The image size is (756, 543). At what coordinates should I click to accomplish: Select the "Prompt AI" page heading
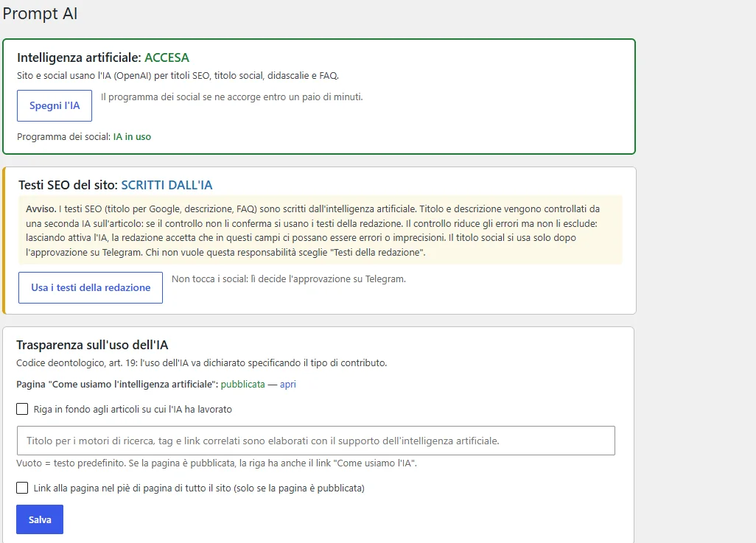pos(40,13)
